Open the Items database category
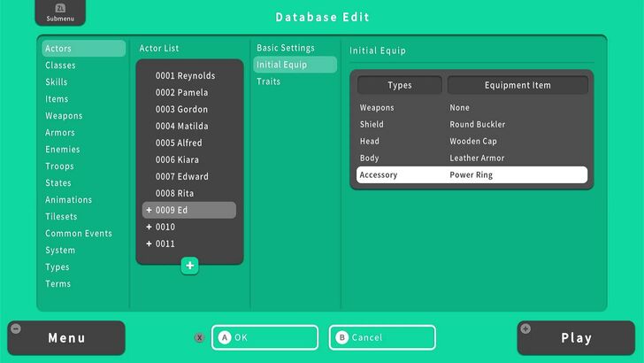This screenshot has height=363, width=644. click(57, 99)
